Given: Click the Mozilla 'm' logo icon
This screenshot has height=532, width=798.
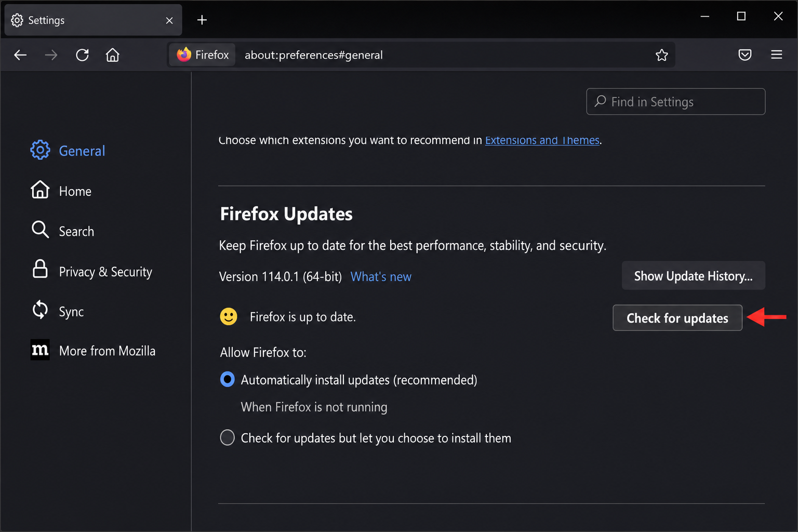Looking at the screenshot, I should tap(40, 350).
